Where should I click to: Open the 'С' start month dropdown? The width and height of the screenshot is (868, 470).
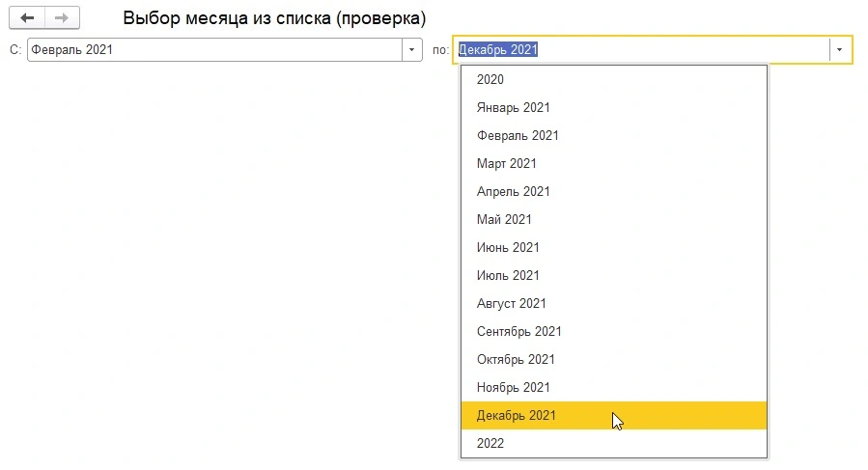412,49
